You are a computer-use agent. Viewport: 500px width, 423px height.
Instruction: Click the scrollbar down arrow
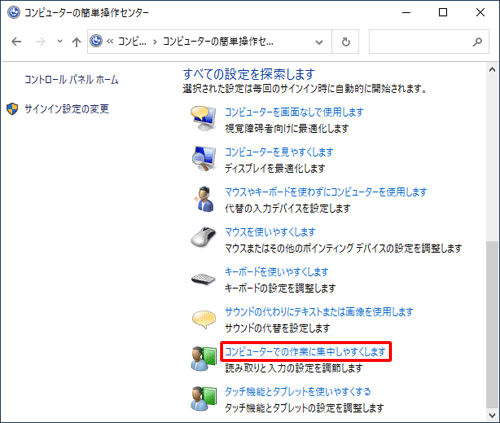click(492, 415)
